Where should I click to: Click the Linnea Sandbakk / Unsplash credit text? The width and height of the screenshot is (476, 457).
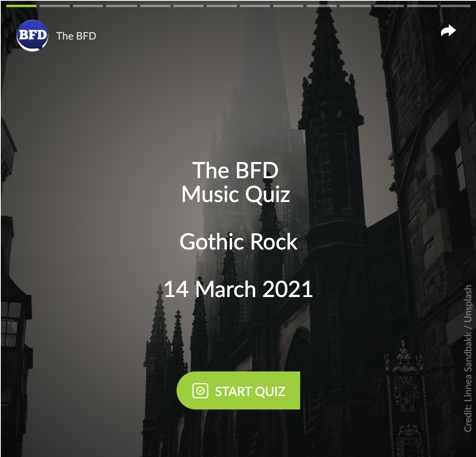click(x=468, y=358)
